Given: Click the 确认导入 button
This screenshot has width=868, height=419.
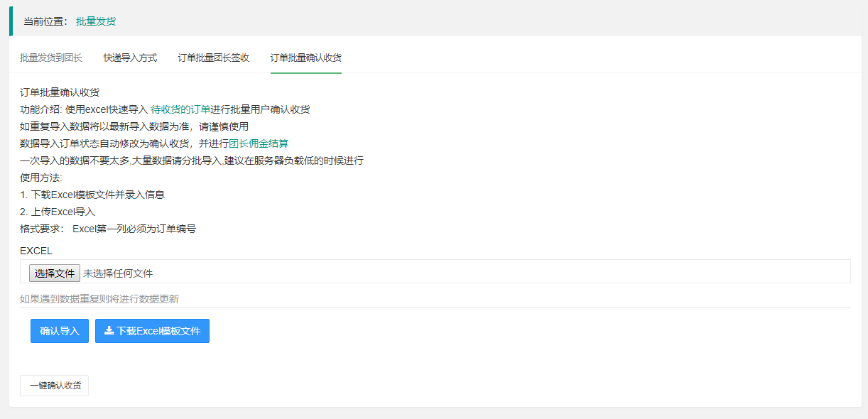Looking at the screenshot, I should tap(60, 331).
